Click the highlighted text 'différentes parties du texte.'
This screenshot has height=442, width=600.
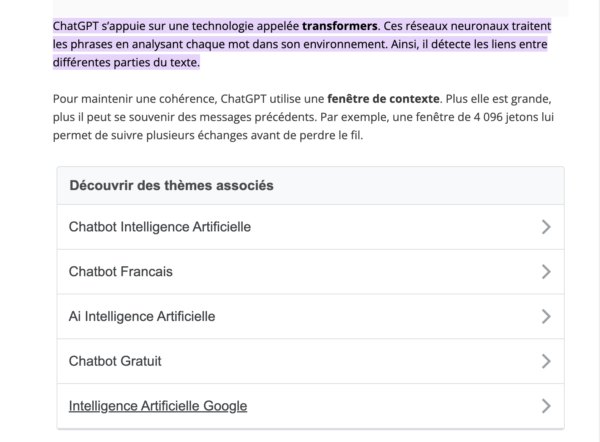coord(126,62)
